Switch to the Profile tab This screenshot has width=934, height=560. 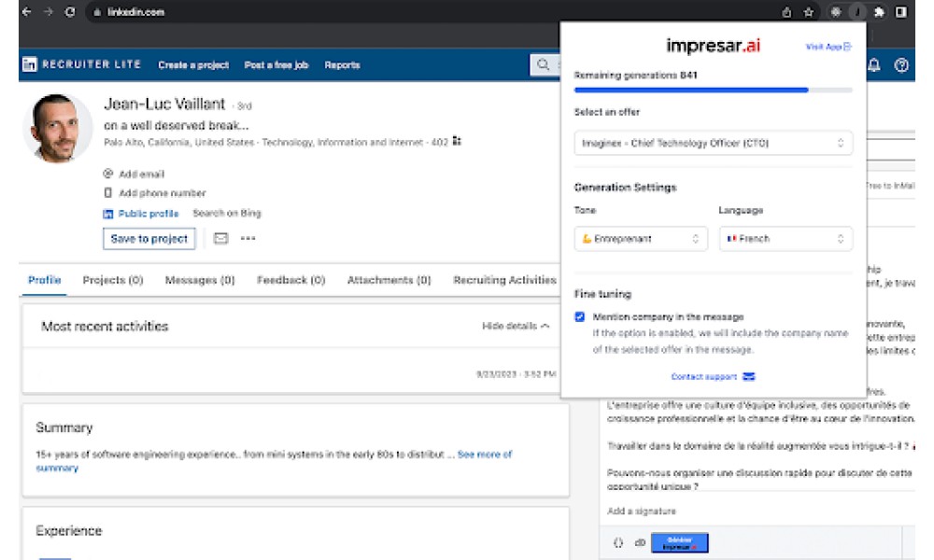[45, 280]
